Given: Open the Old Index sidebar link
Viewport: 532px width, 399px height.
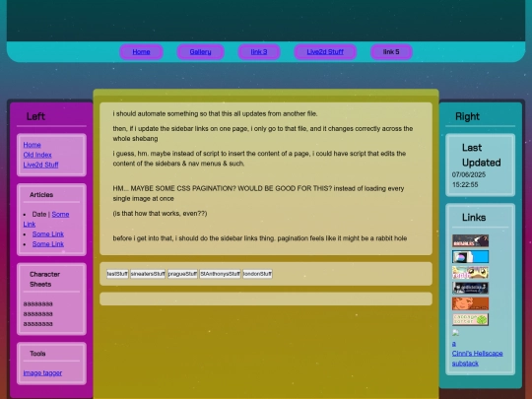Looking at the screenshot, I should [x=37, y=155].
